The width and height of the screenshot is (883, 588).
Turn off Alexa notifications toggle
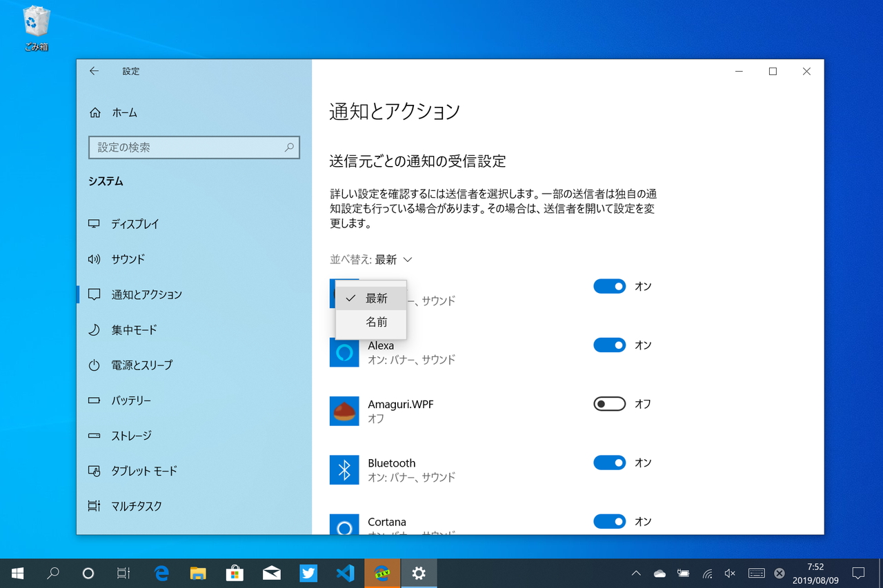click(610, 345)
